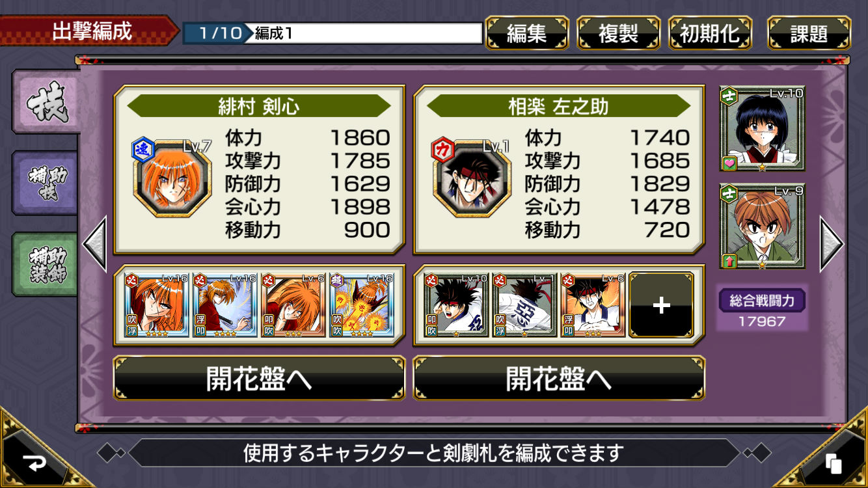
Task: Open 開花盤へ for Kenshin
Action: [259, 378]
